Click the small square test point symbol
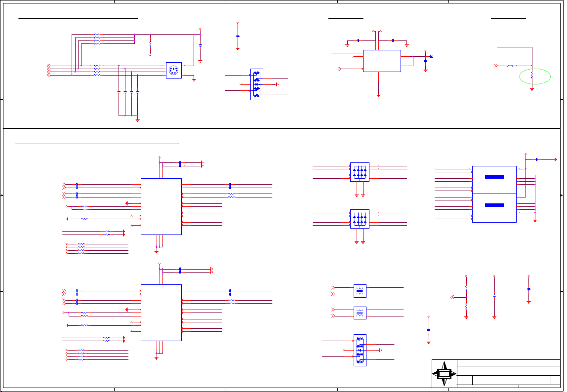 point(431,56)
